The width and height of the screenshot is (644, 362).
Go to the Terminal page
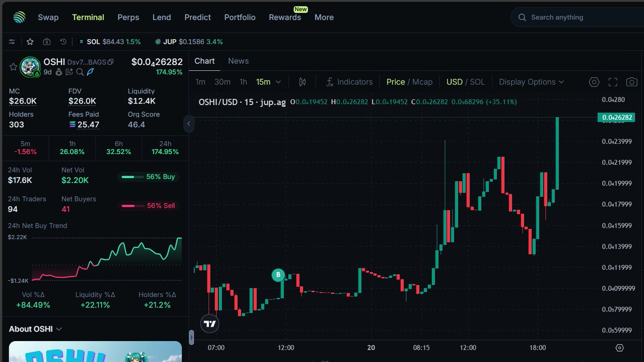(88, 17)
